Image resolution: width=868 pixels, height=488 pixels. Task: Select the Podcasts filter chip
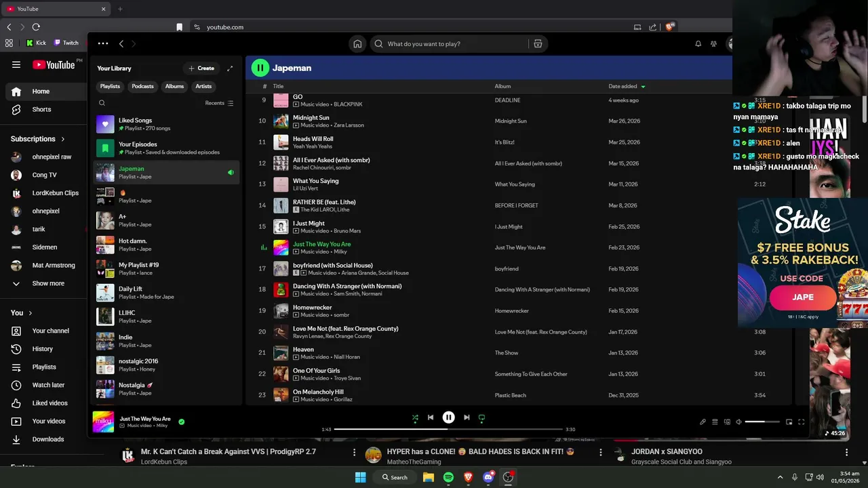142,86
